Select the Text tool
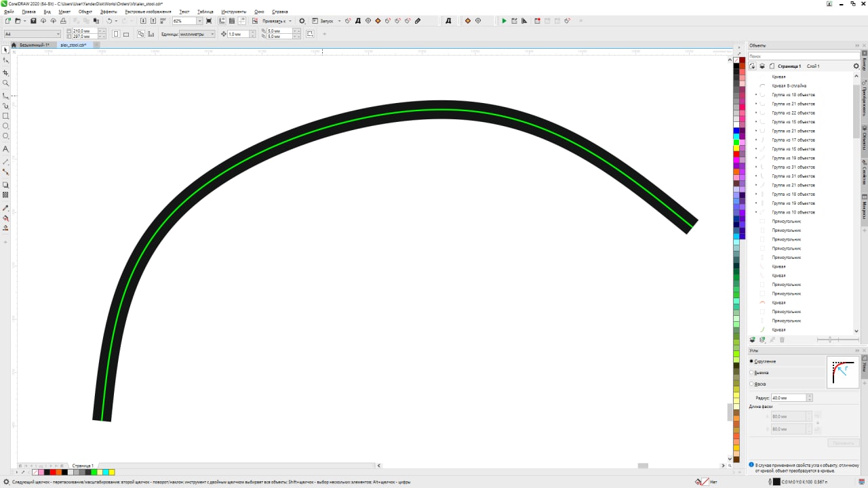The image size is (868, 488). tap(5, 148)
